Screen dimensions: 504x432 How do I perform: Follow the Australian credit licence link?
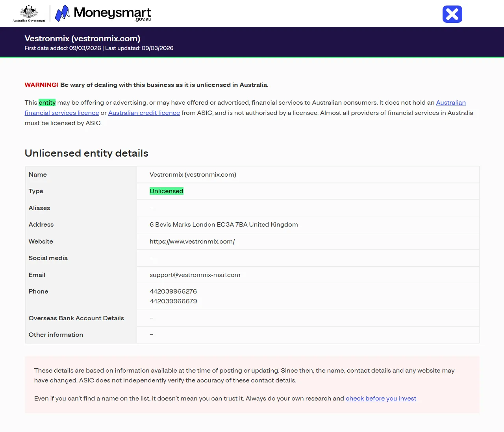[x=144, y=113]
